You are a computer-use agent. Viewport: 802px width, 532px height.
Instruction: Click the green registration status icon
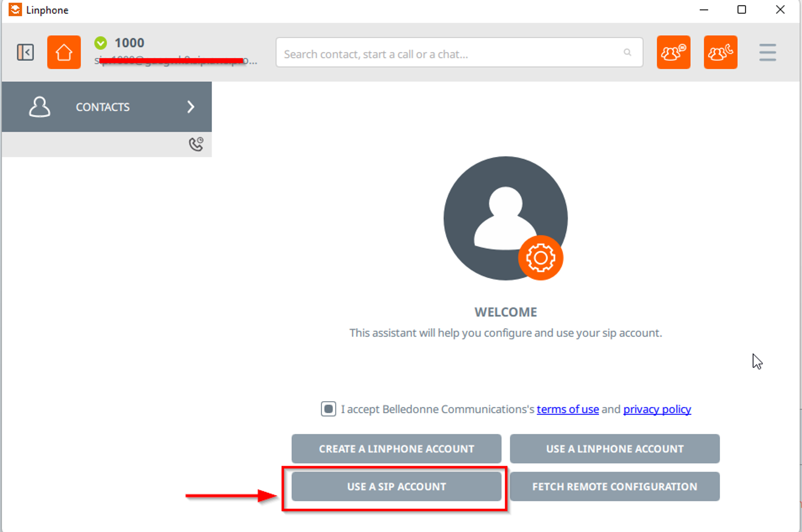(101, 43)
